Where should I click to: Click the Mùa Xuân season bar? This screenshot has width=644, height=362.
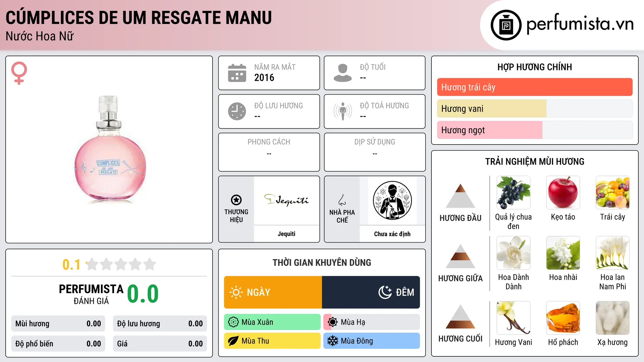(272, 322)
